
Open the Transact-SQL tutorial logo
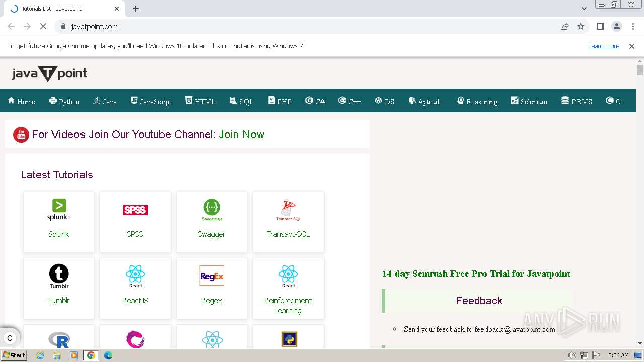coord(288,210)
